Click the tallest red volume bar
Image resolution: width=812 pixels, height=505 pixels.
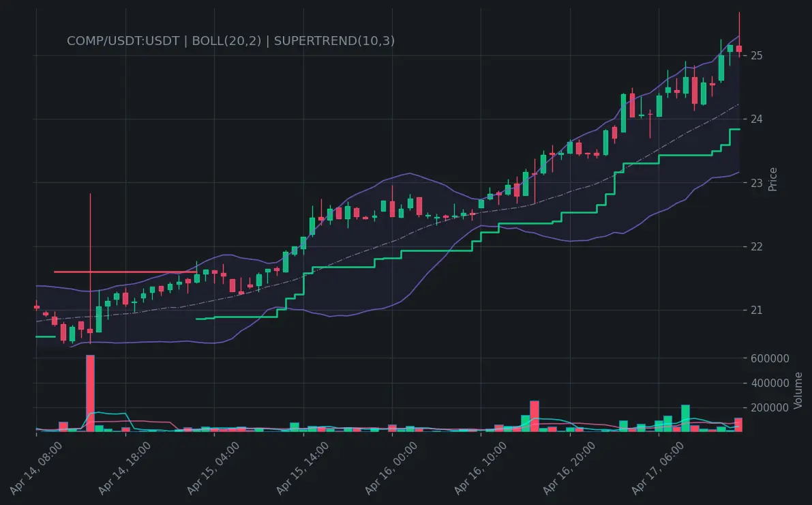tap(90, 394)
